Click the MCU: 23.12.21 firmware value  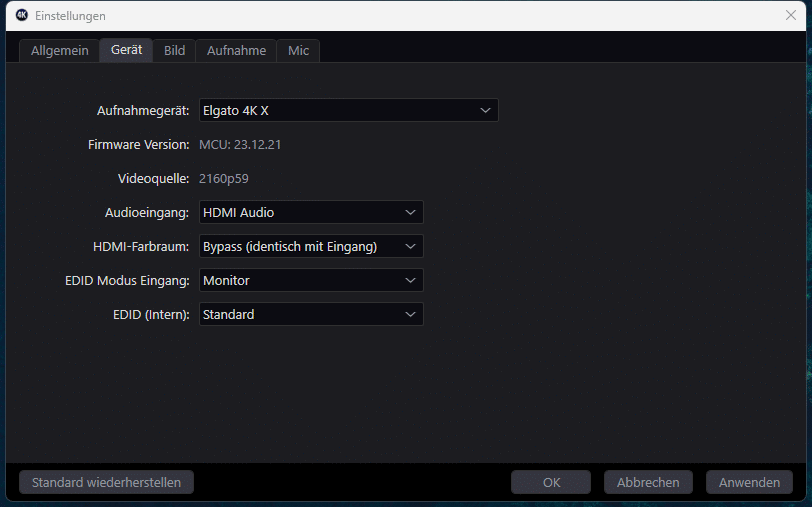point(238,145)
